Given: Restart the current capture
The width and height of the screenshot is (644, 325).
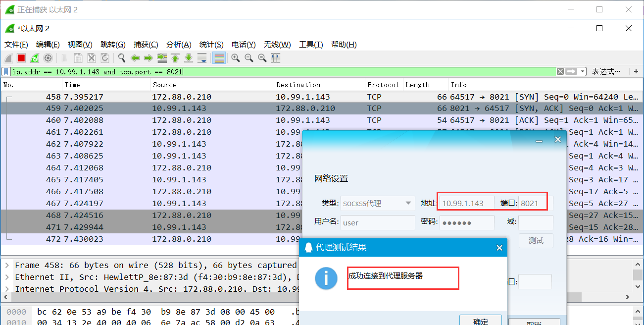Looking at the screenshot, I should pos(35,58).
